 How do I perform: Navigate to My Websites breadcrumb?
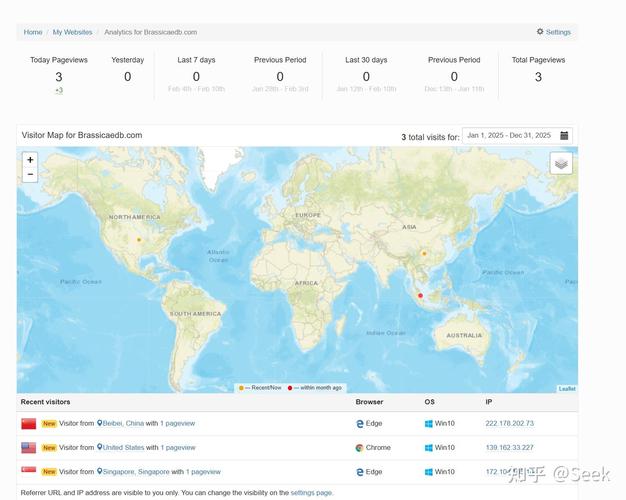71,32
